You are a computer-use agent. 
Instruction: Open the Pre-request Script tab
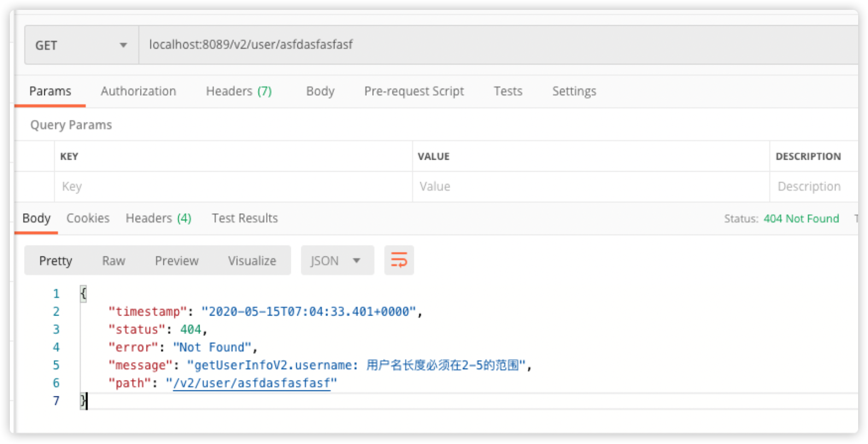pyautogui.click(x=414, y=91)
